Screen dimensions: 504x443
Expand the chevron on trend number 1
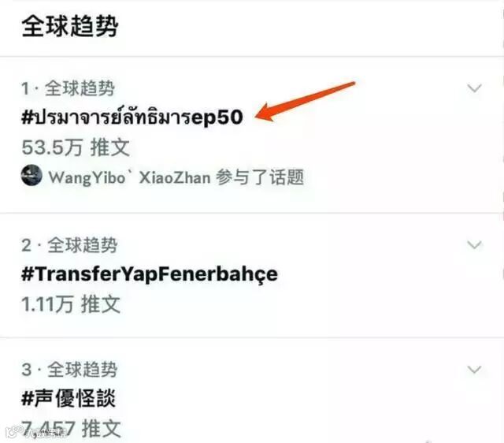[x=474, y=87]
